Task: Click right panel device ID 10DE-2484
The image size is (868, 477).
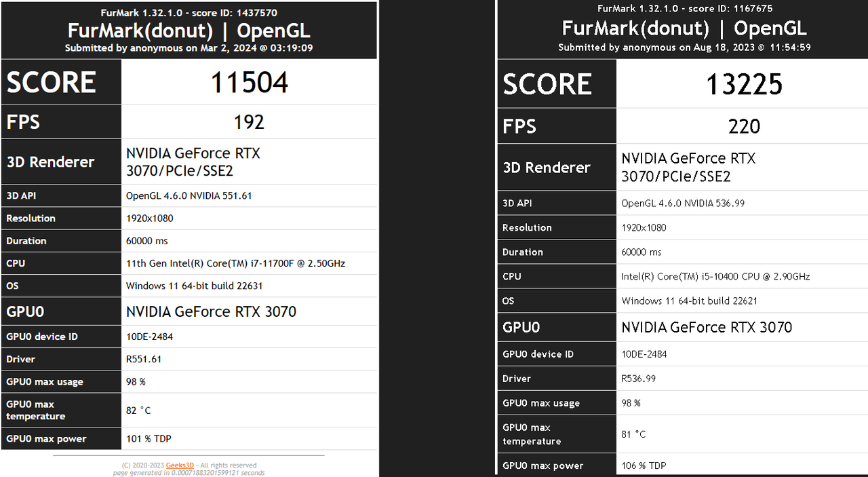Action: click(645, 354)
